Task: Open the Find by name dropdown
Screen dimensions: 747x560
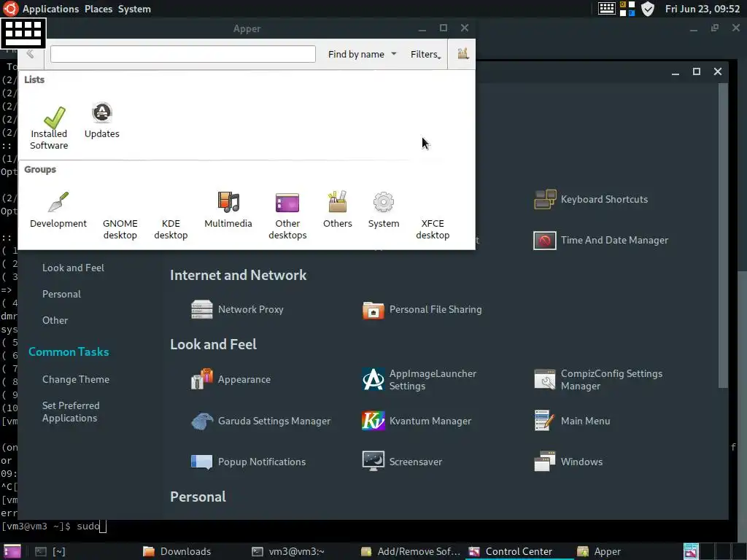Action: pos(362,54)
